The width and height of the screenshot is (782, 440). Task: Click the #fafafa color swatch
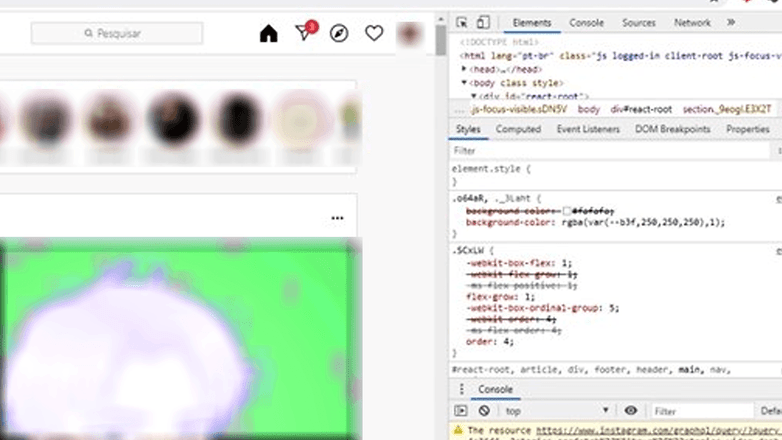[x=567, y=211]
